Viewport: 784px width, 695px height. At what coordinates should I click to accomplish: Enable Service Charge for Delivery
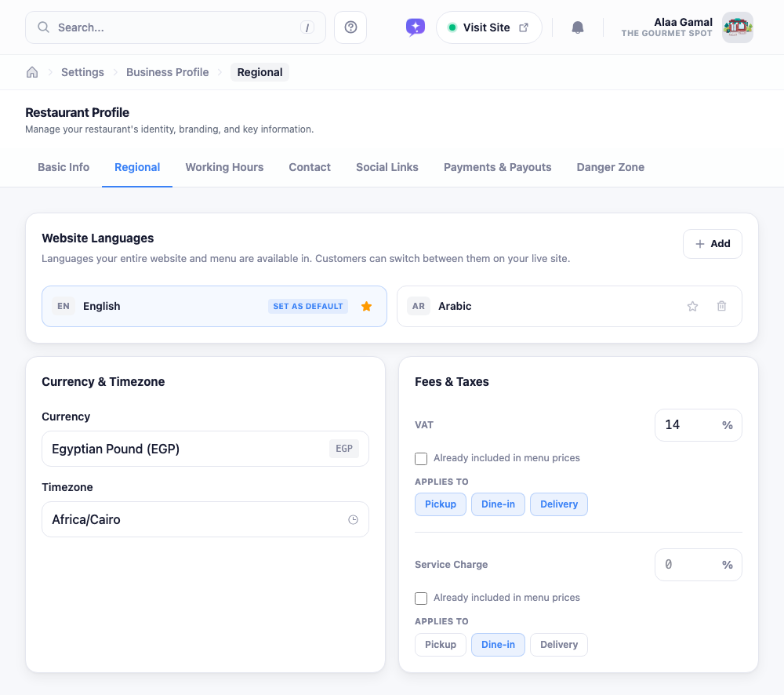[x=559, y=645]
